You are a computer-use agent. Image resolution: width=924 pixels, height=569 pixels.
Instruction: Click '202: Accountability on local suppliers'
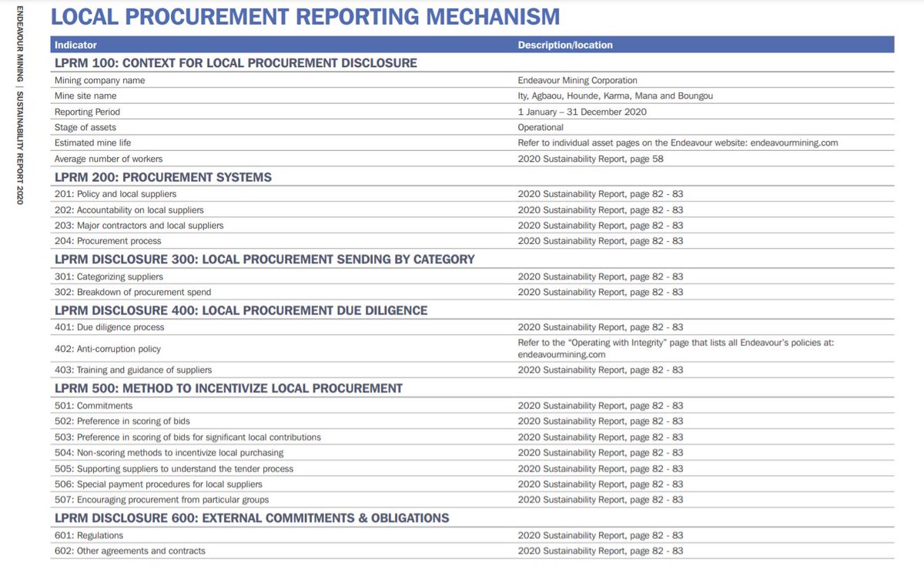pyautogui.click(x=129, y=209)
